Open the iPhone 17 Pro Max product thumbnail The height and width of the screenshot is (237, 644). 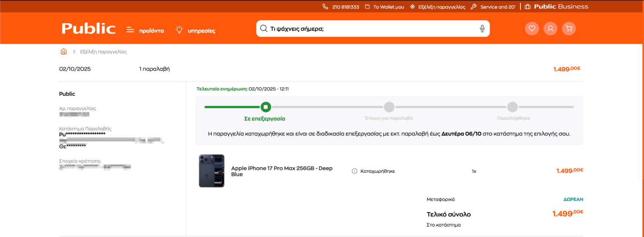pos(212,171)
